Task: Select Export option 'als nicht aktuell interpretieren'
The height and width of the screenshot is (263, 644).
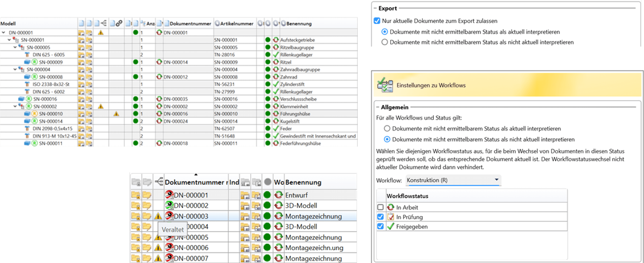Action: point(384,42)
